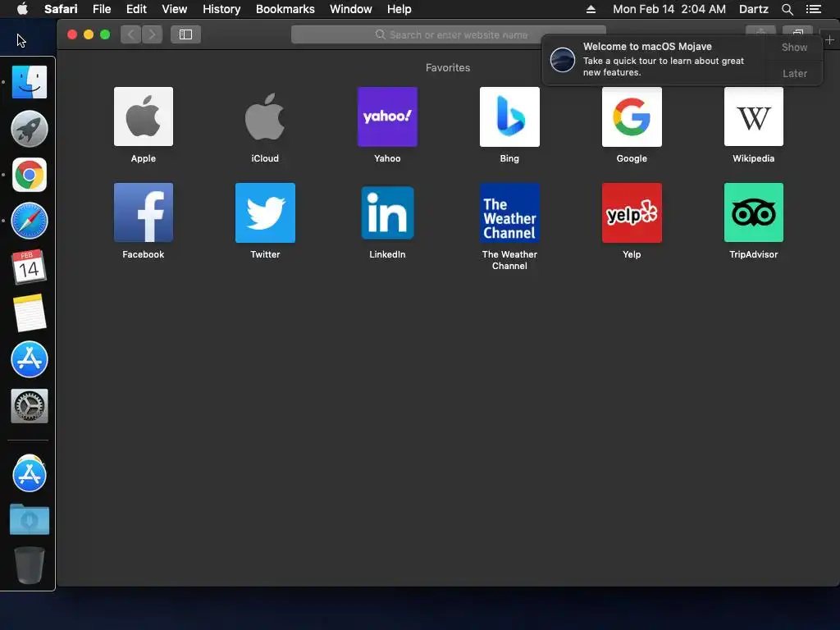Open the Yahoo favorite tile

387,116
